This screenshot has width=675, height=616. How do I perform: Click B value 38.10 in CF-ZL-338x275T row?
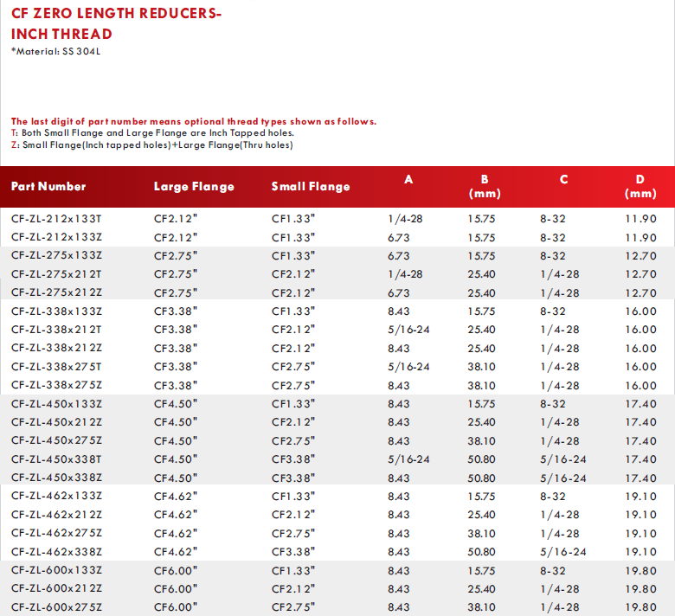click(x=481, y=367)
